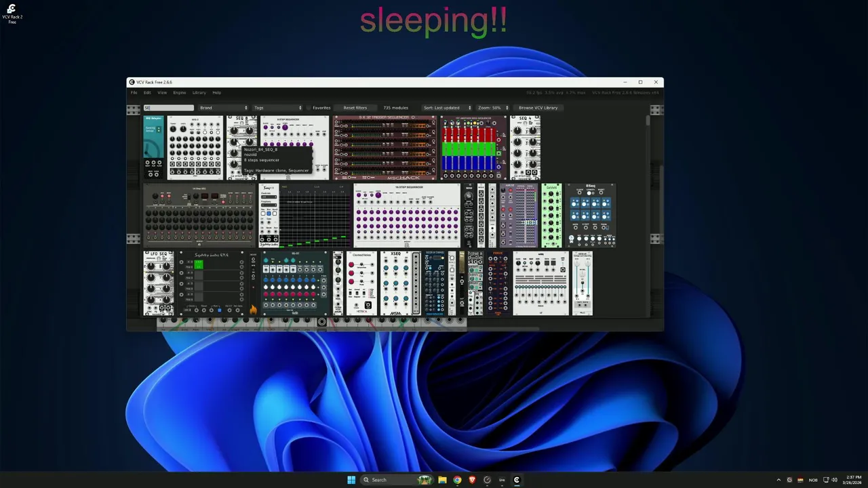Image resolution: width=868 pixels, height=488 pixels.
Task: Click the NOB language indicator
Action: coord(813,480)
